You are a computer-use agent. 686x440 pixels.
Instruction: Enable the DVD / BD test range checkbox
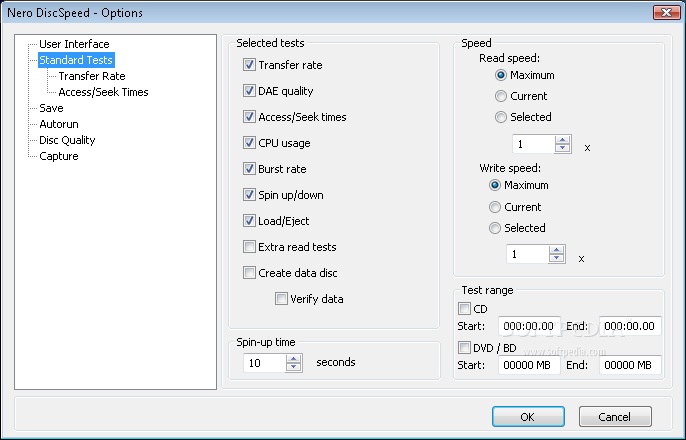click(x=464, y=348)
